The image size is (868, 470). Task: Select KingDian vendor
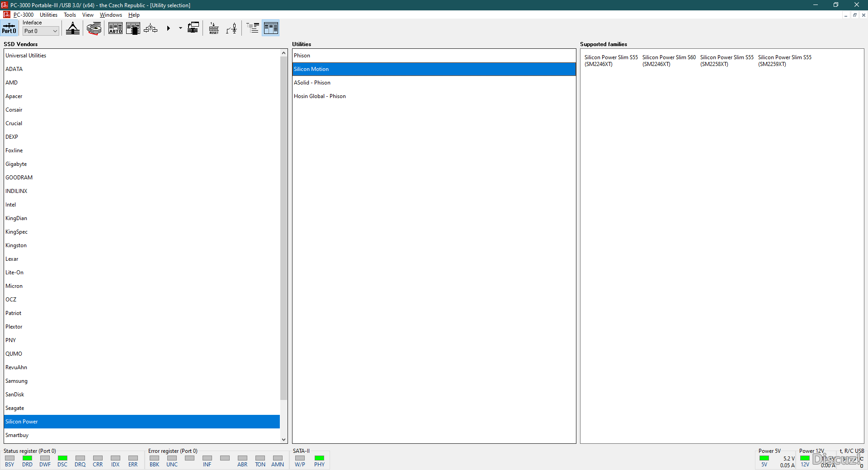click(142, 218)
